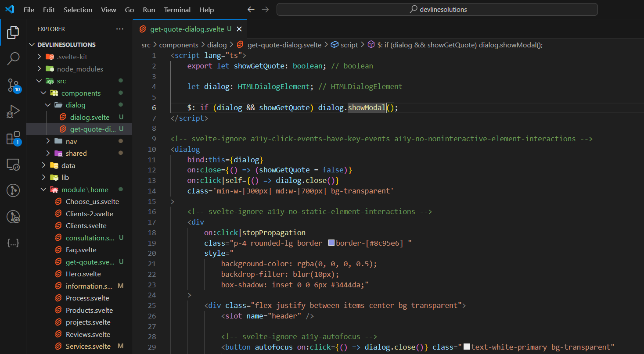This screenshot has height=354, width=644.
Task: Open the Remote Explorer icon
Action: click(x=13, y=164)
